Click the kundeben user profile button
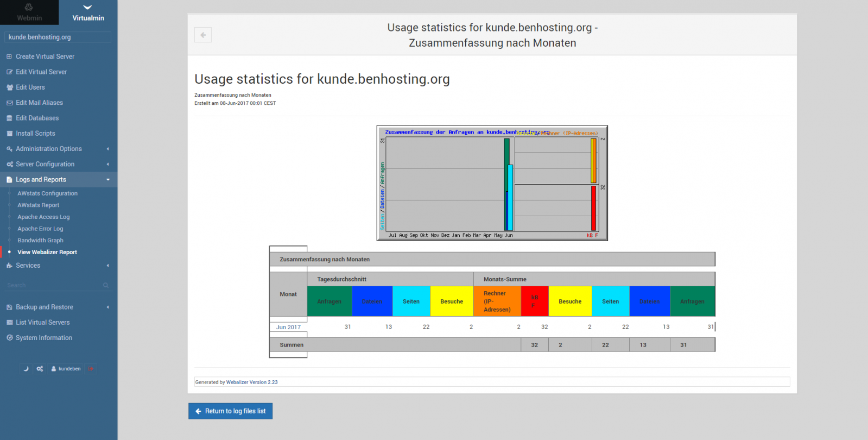 coord(66,369)
